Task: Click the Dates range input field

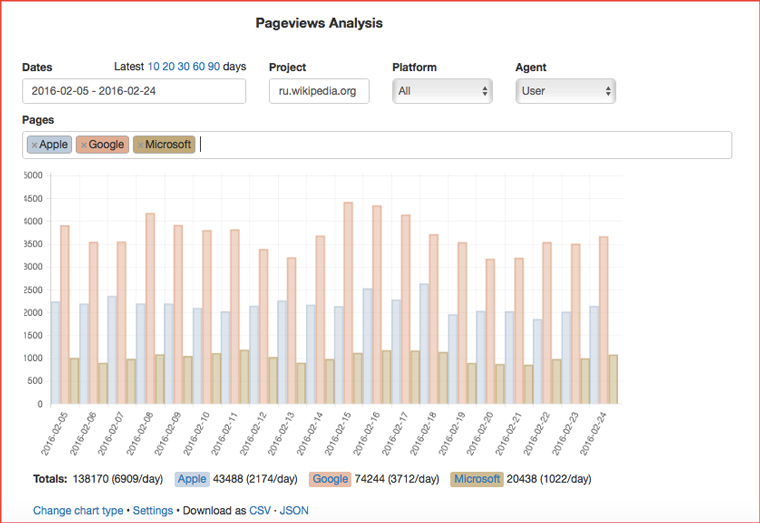Action: [134, 91]
